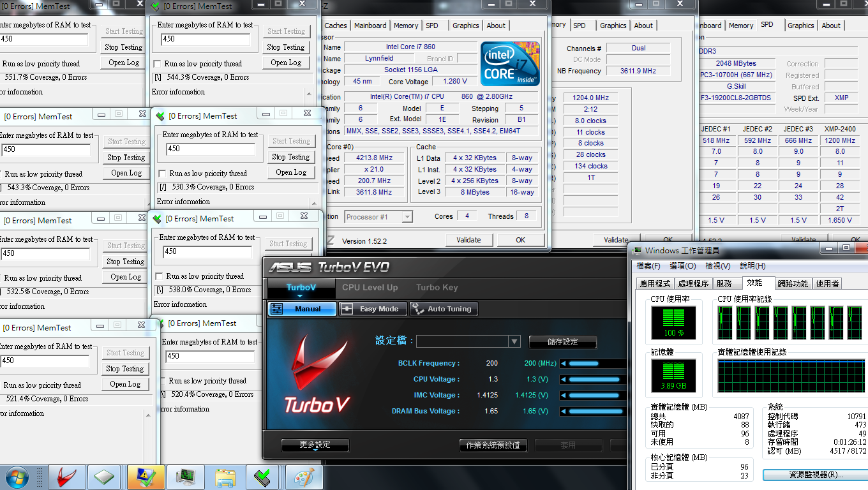The width and height of the screenshot is (868, 490).
Task: Click Open Log in MemTest with 521.4% coverage
Action: point(125,384)
